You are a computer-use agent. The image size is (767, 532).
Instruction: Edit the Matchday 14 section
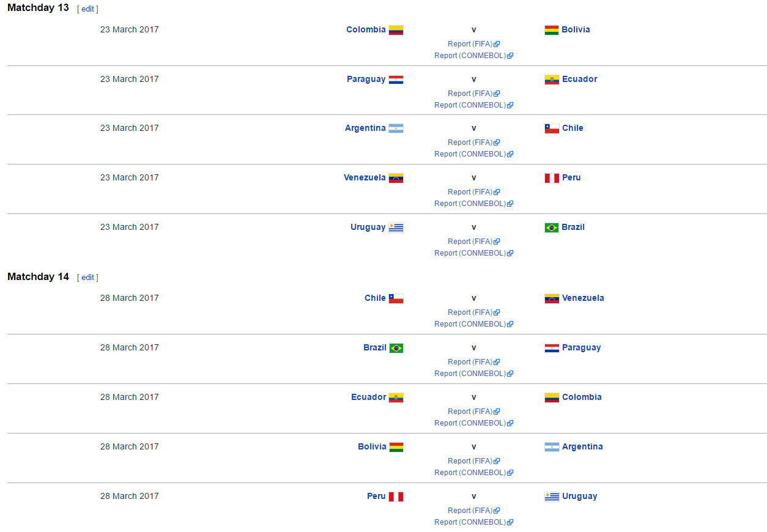(87, 278)
